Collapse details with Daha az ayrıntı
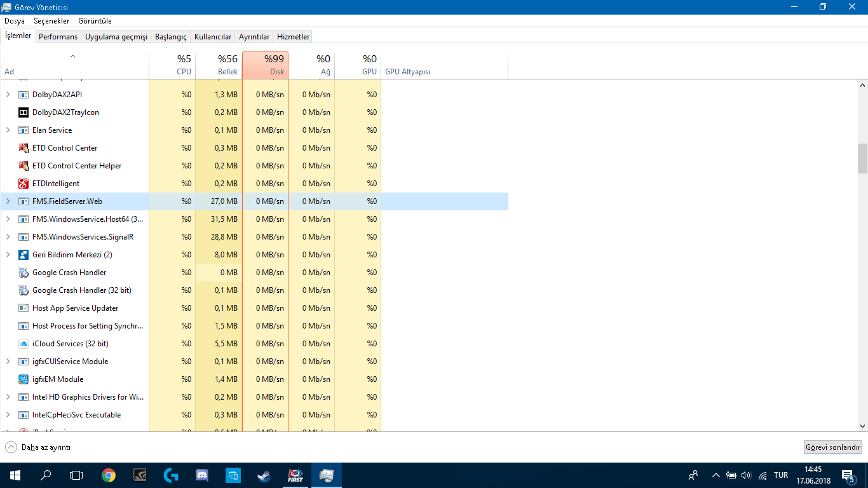This screenshot has width=868, height=488. 38,447
